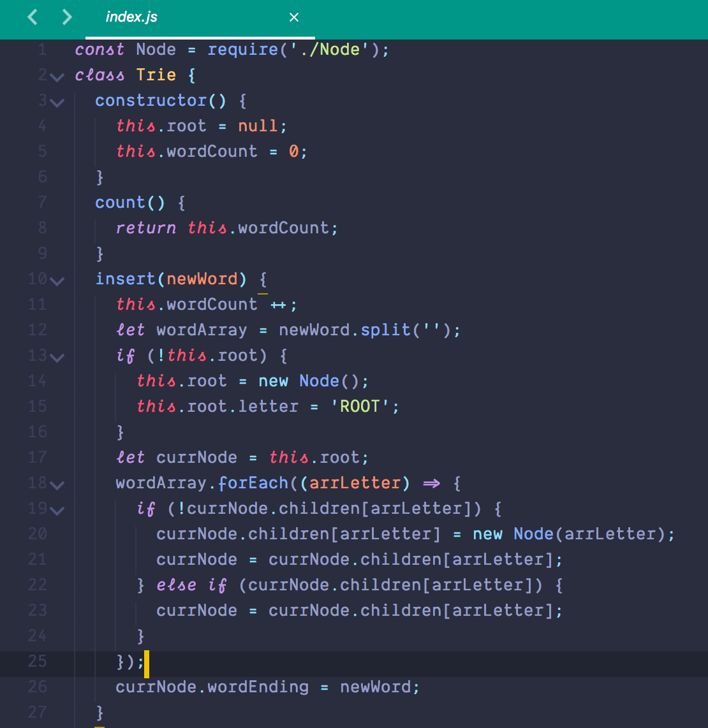708x728 pixels.
Task: Click line number 1 in gutter
Action: point(42,49)
